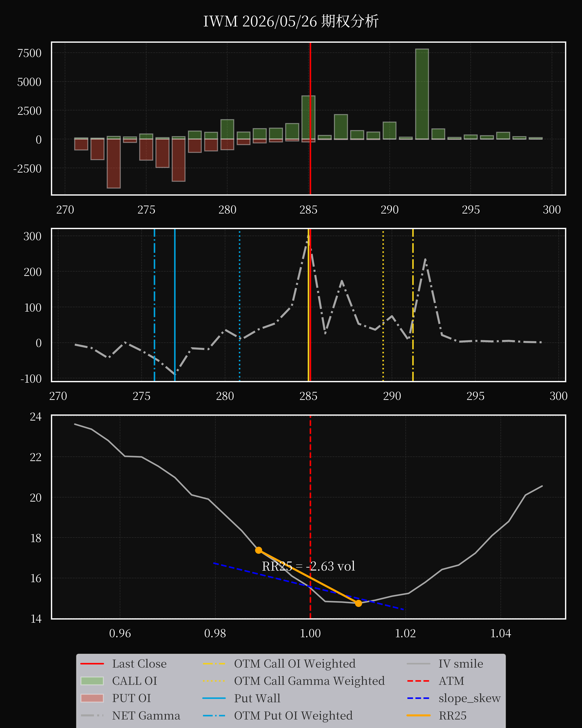Select 'OTM Put OI Weighted' legend label
Screen dimensions: 582x728
tap(293, 716)
